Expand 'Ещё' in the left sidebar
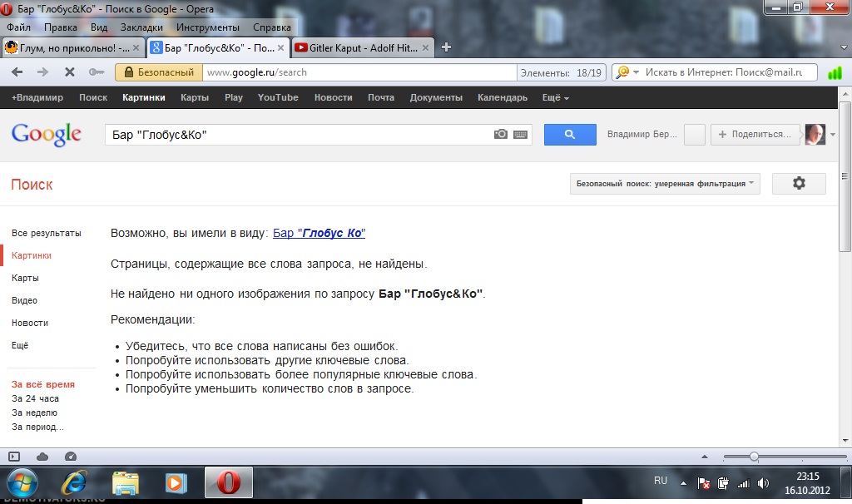Viewport: 852px width, 504px height. pos(20,345)
